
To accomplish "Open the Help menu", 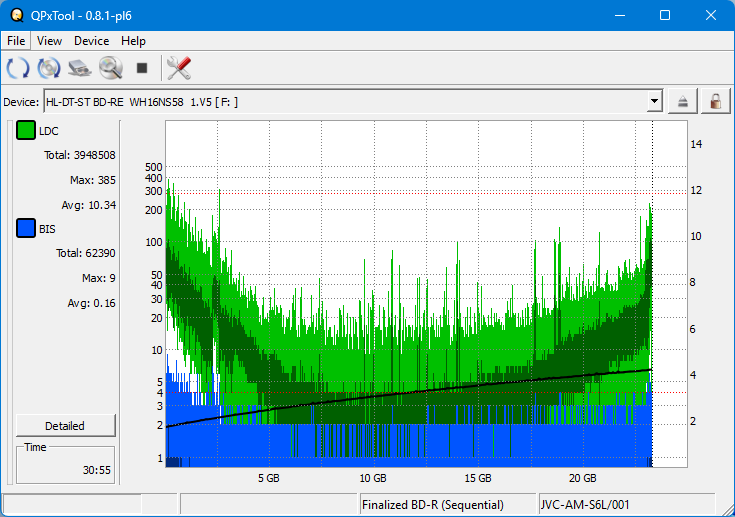I will [x=133, y=41].
